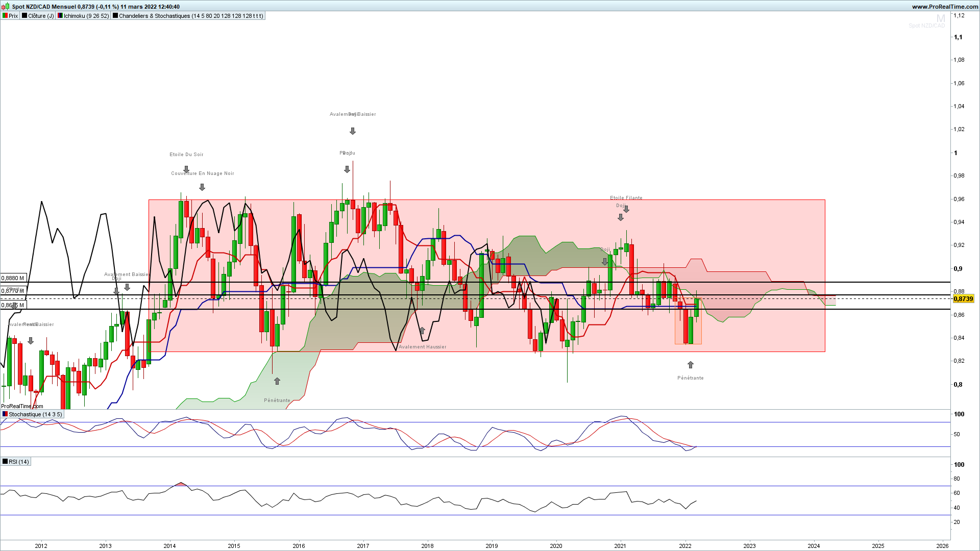Viewport: 980px width, 551px height.
Task: Click the Stochastique legend color icon
Action: click(x=5, y=414)
